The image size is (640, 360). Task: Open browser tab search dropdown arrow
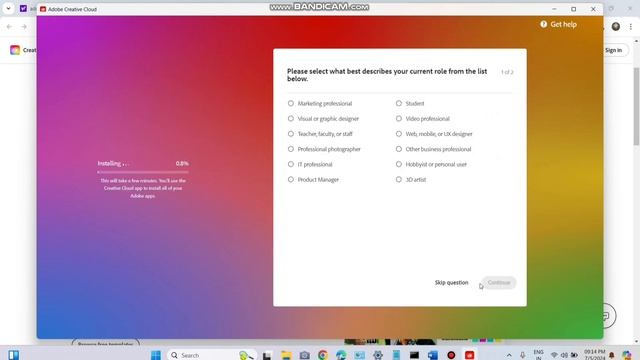pos(8,8)
